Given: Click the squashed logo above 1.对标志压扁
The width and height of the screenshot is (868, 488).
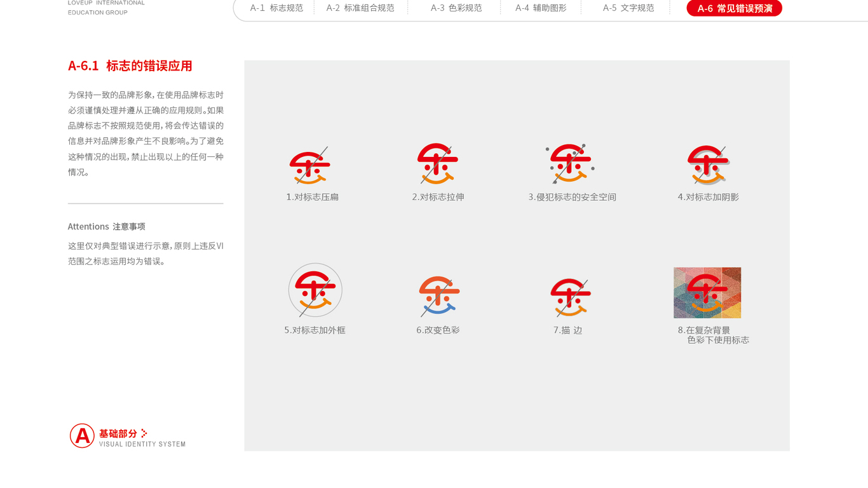Looking at the screenshot, I should point(310,166).
